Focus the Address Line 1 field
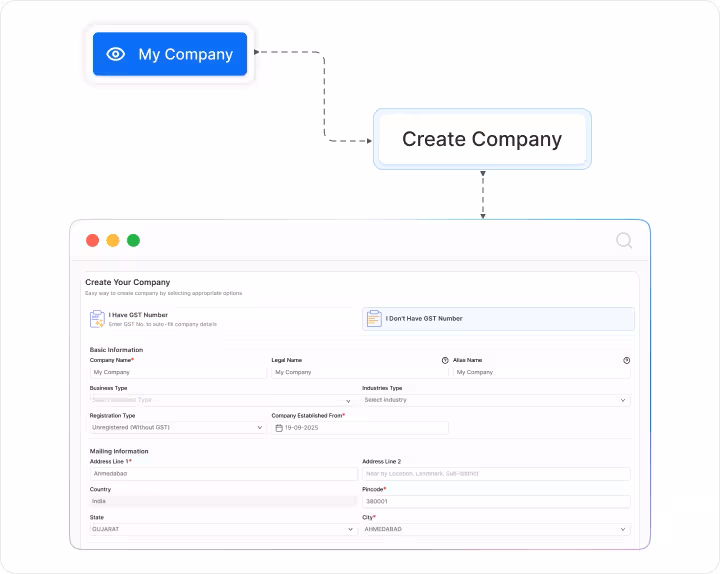The width and height of the screenshot is (720, 574). click(x=224, y=474)
